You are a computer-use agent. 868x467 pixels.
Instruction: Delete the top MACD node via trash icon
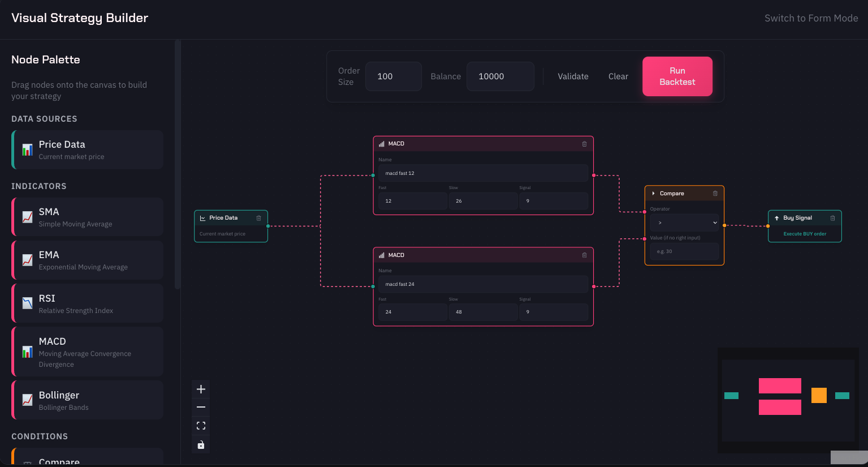click(584, 144)
